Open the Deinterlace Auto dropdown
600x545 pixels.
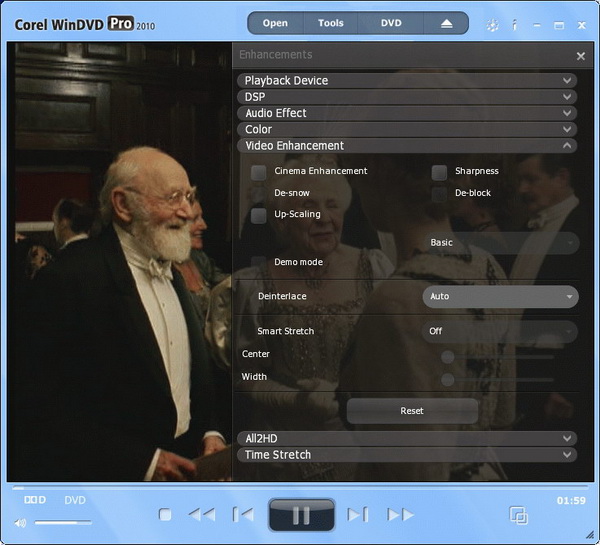tap(501, 297)
